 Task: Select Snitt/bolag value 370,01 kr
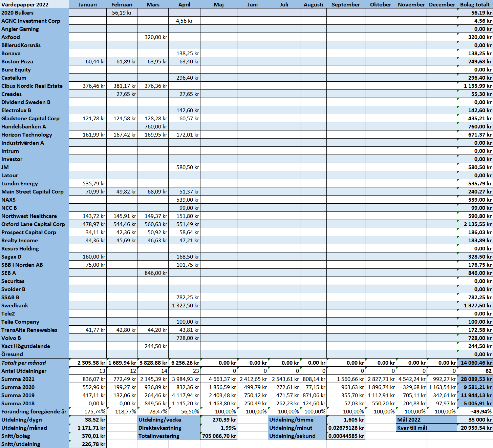tap(88, 436)
